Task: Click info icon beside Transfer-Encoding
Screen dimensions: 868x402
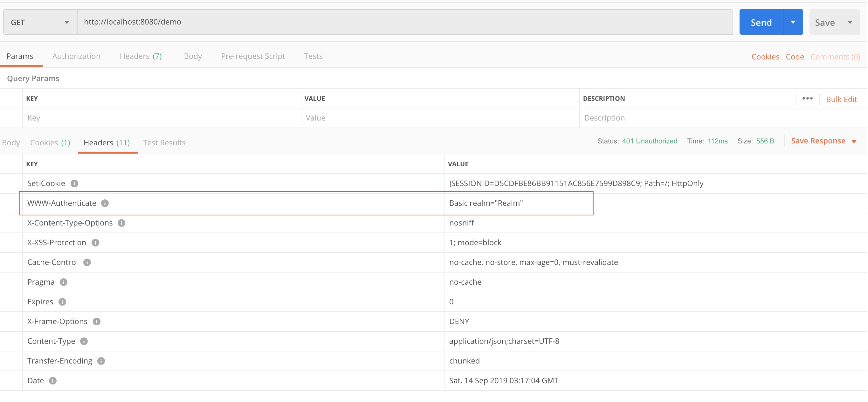Action: [x=101, y=361]
